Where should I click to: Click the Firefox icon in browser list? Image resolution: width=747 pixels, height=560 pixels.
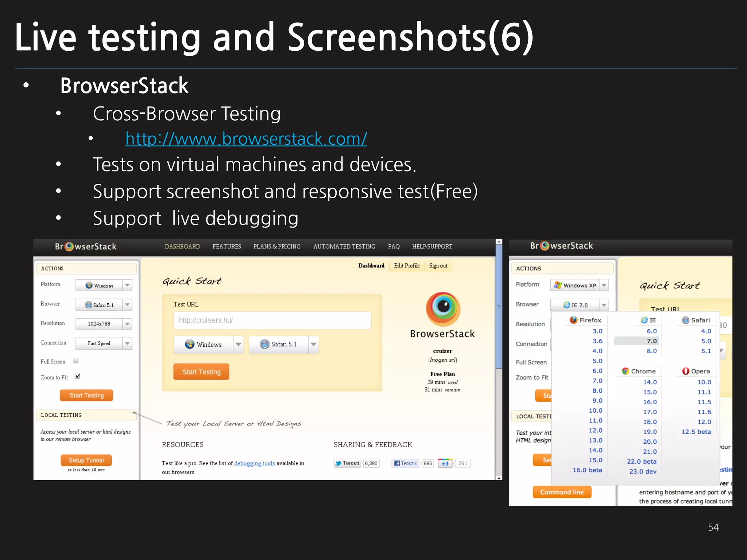tap(574, 320)
